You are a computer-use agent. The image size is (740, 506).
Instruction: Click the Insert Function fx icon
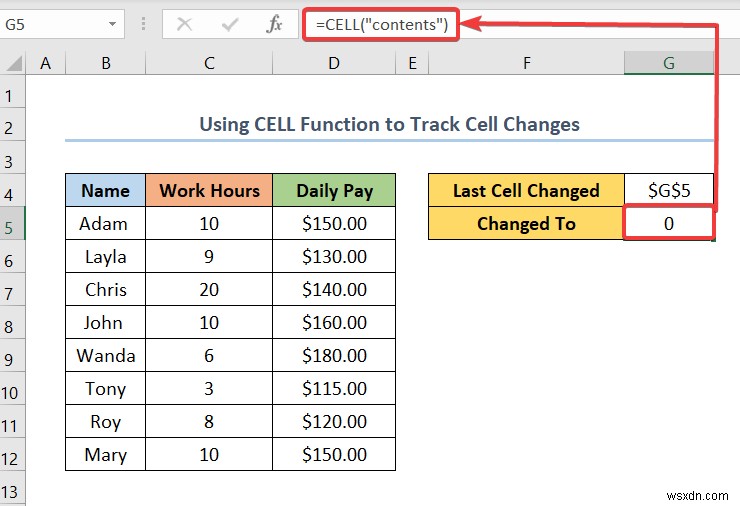[274, 24]
